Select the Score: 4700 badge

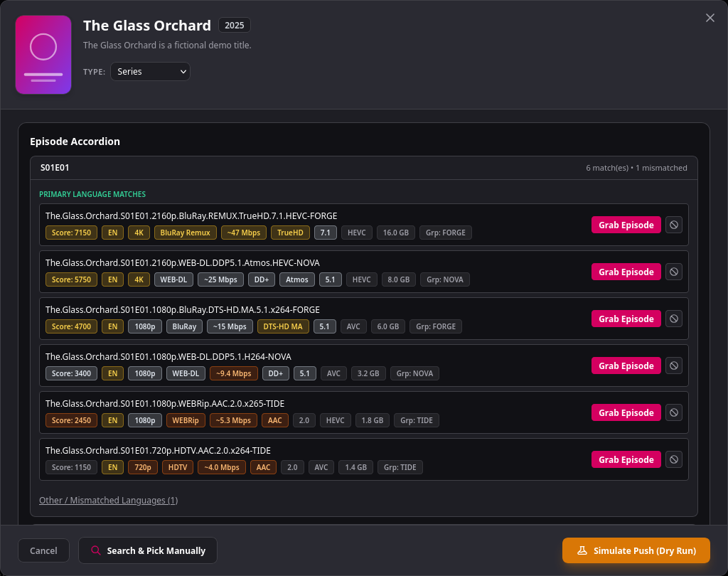pos(72,326)
